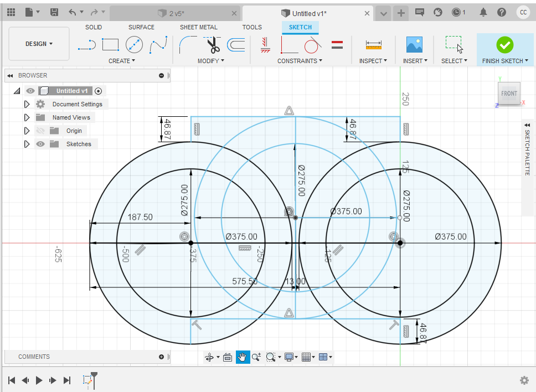Switch to the Tools tab
Viewport: 536px width, 392px height.
[x=252, y=27]
